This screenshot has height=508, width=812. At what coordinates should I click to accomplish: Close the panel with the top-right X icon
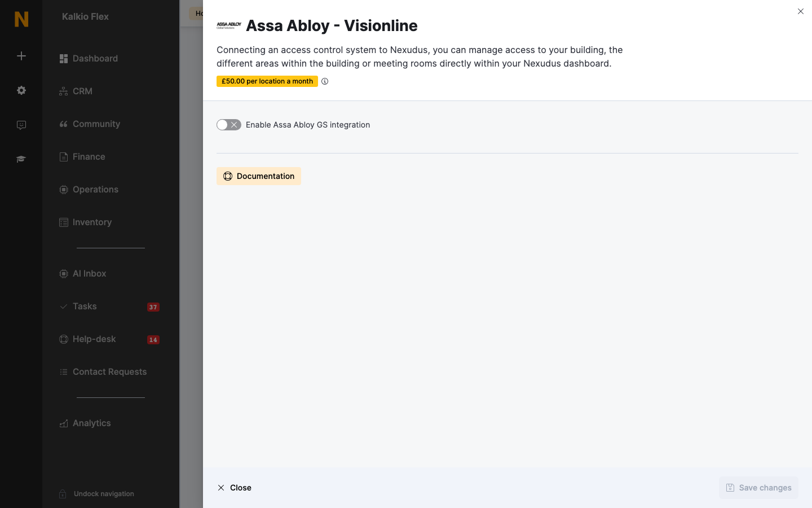(x=801, y=11)
